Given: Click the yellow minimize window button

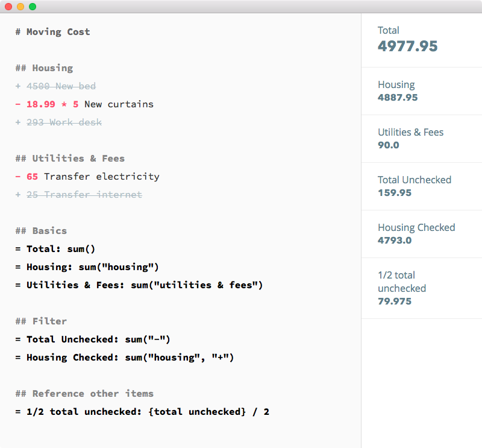Looking at the screenshot, I should pyautogui.click(x=20, y=7).
